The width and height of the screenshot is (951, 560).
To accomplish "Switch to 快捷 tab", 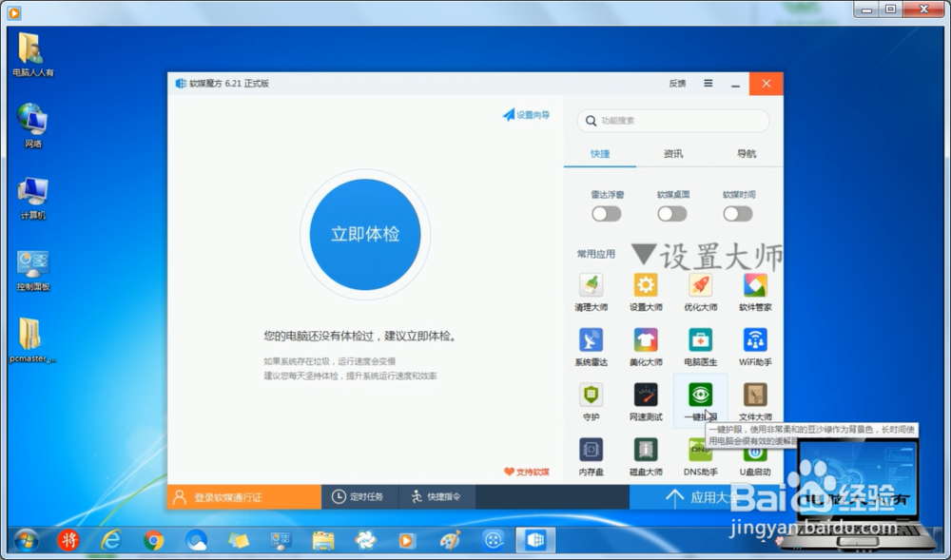I will click(x=600, y=154).
